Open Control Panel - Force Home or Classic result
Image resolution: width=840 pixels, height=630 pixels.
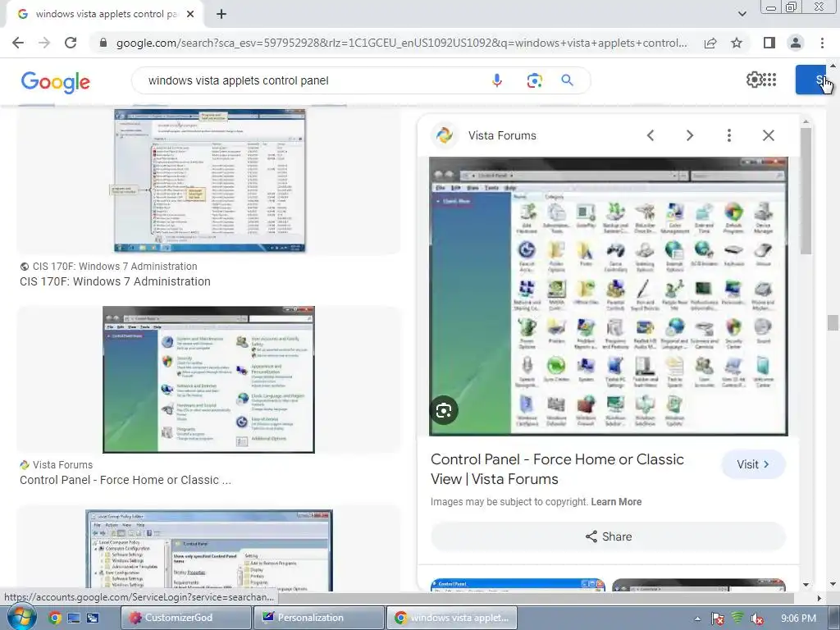(126, 480)
